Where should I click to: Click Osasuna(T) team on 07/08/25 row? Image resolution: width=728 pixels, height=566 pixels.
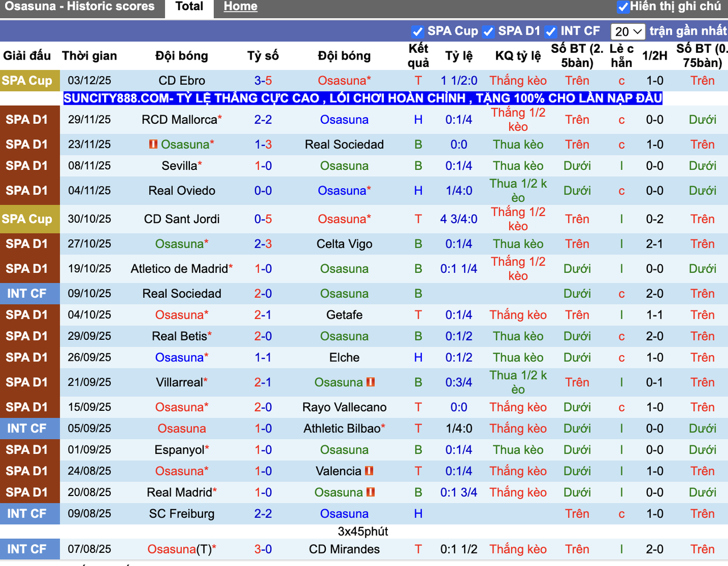click(x=180, y=550)
